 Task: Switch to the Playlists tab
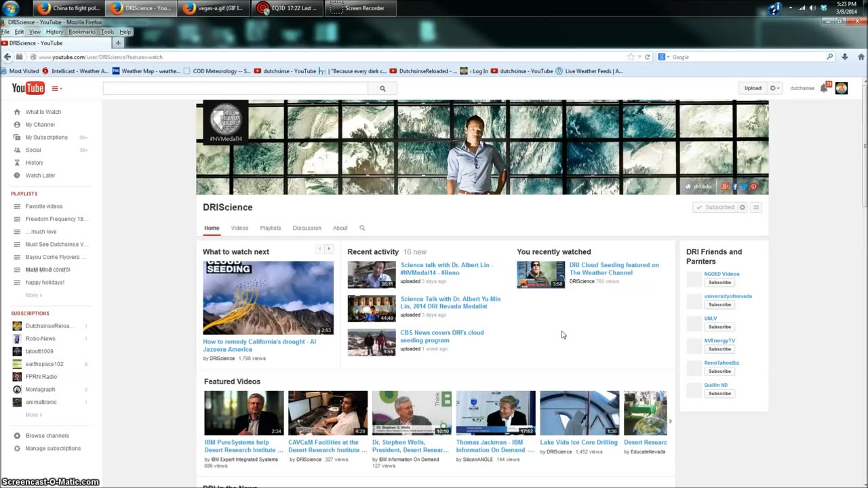[x=271, y=228]
